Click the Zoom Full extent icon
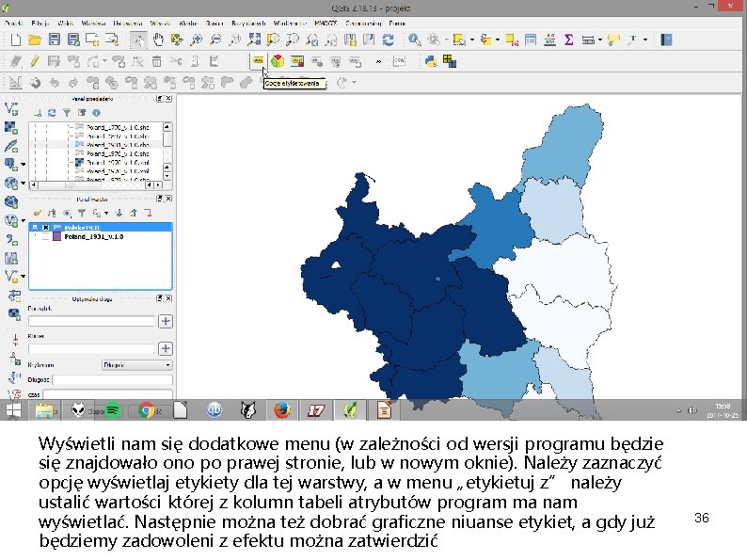 [x=254, y=40]
